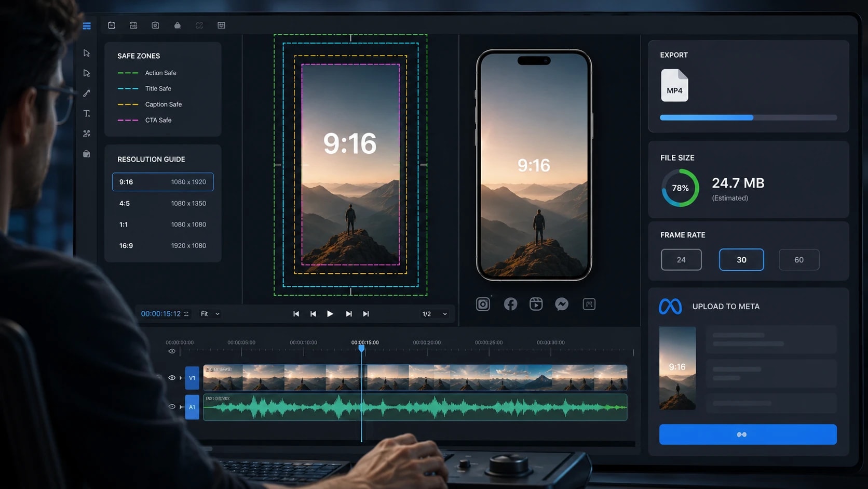
Task: Click the 00:00:15:12 timecode field
Action: [161, 314]
